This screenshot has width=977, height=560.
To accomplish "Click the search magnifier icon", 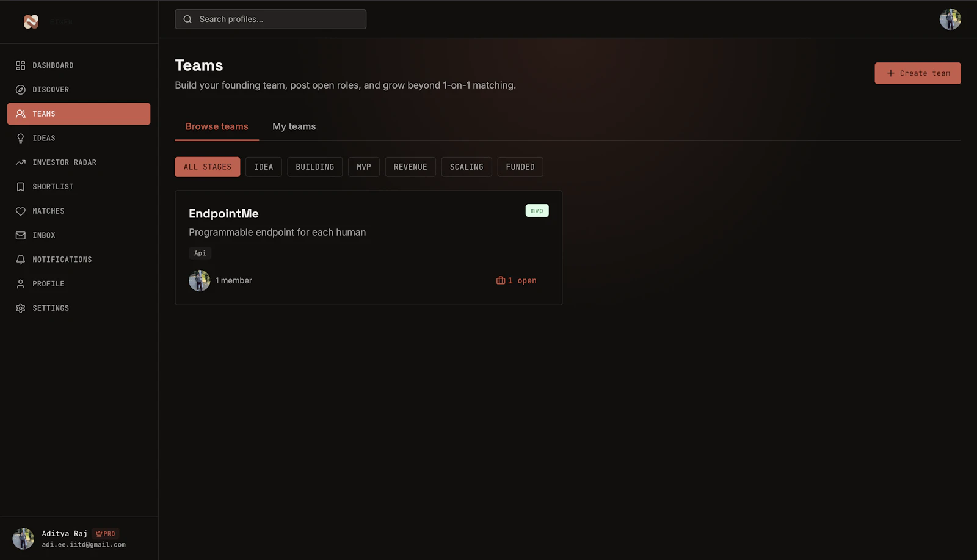I will point(187,19).
